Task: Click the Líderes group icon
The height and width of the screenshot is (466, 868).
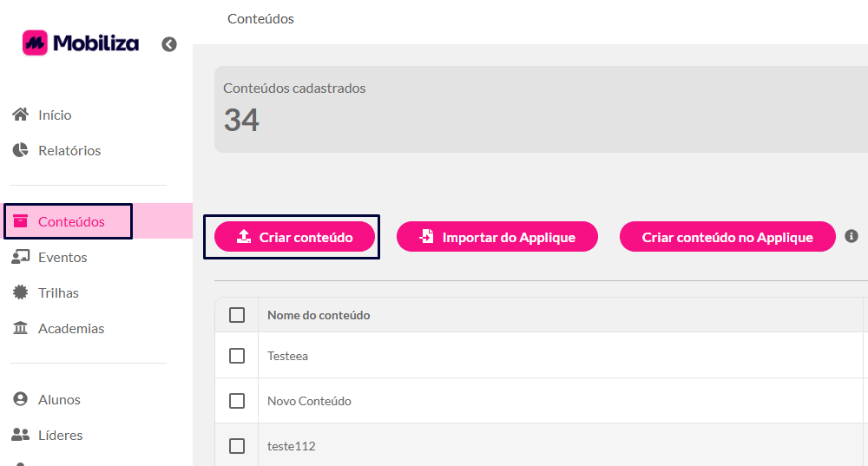Action: [21, 435]
